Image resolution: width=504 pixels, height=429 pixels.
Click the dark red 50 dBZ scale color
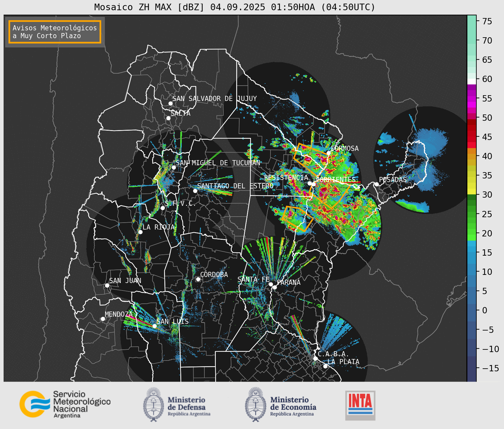472,122
